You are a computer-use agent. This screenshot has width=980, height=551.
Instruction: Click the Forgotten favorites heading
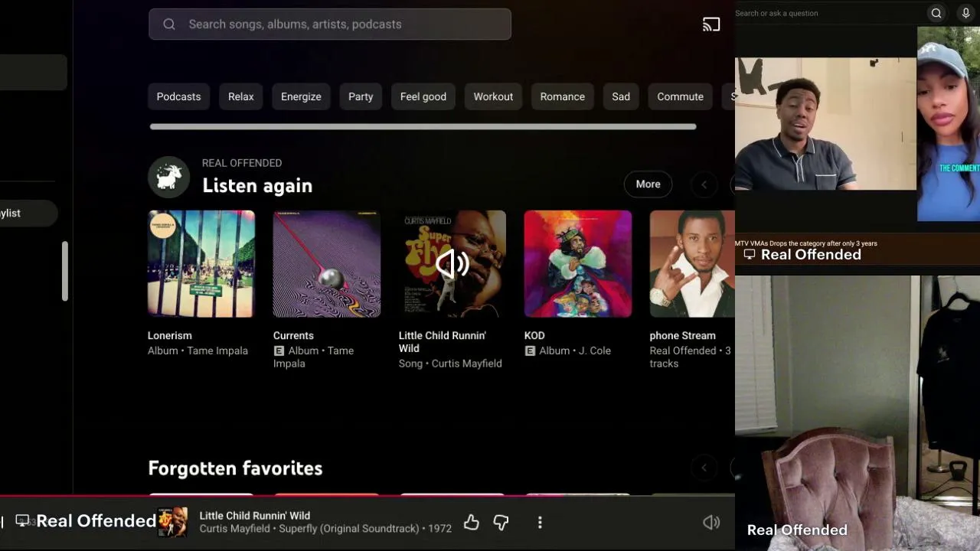(x=235, y=468)
